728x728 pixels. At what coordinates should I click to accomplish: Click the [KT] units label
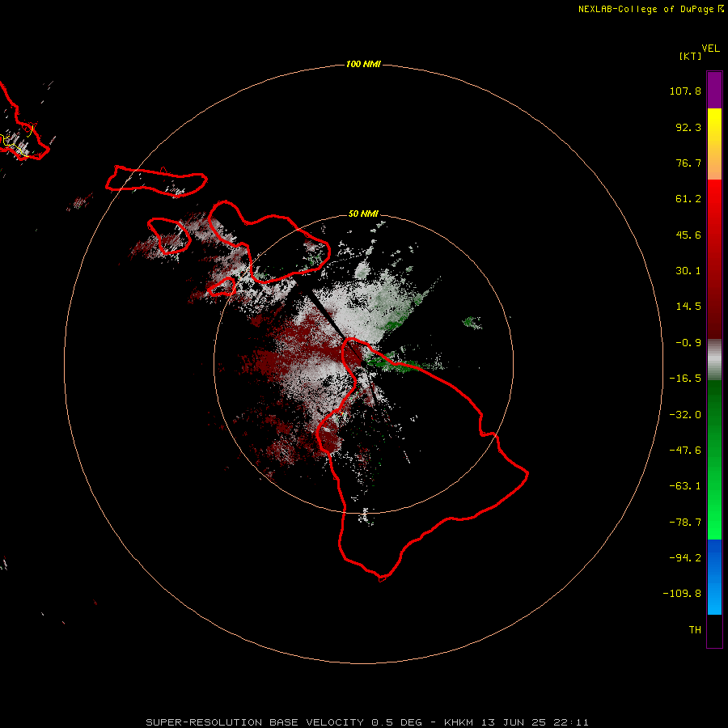pos(690,56)
